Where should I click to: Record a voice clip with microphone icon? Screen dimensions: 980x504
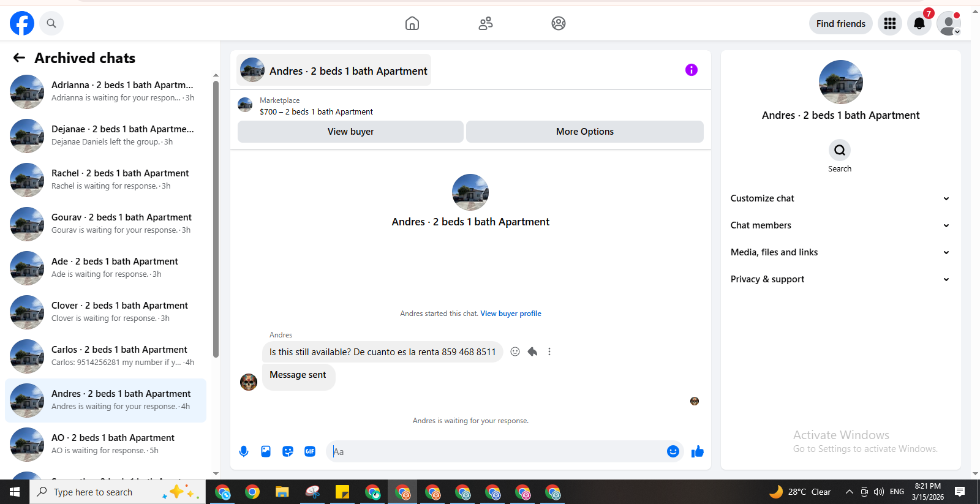(x=244, y=451)
